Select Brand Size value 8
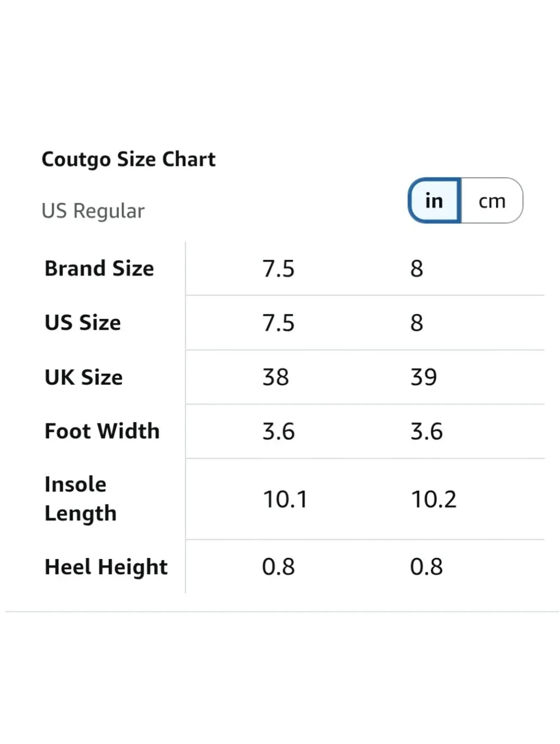The height and width of the screenshot is (744, 560). [417, 269]
